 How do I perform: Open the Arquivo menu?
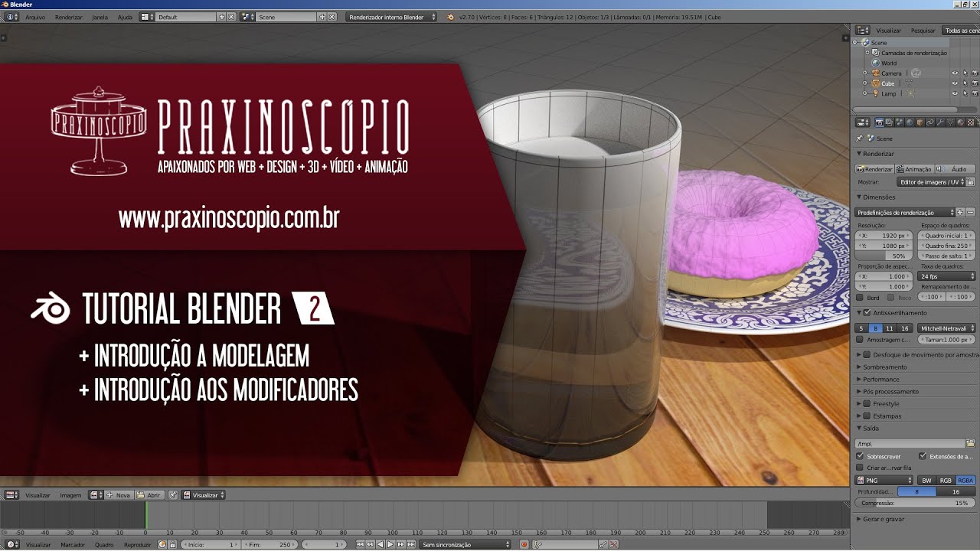pyautogui.click(x=35, y=17)
